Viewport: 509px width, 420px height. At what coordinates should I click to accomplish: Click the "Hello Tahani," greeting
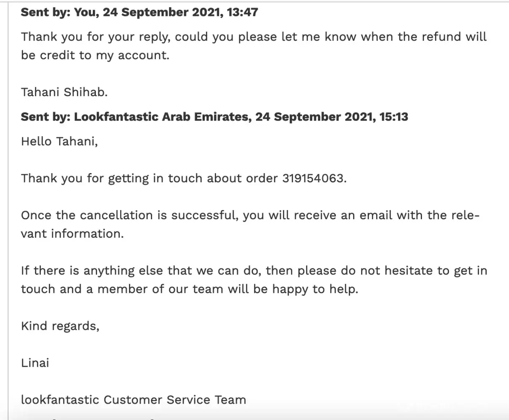tap(59, 141)
